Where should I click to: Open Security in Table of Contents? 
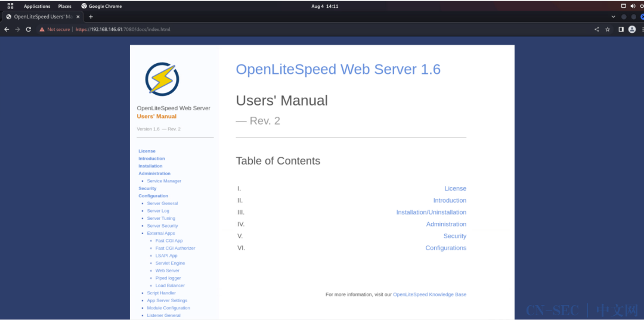(x=454, y=236)
